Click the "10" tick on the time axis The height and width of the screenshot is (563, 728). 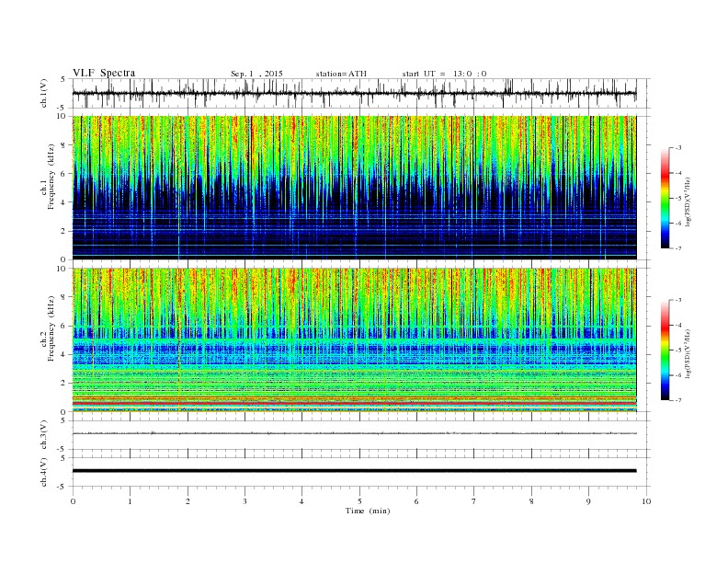[646, 501]
